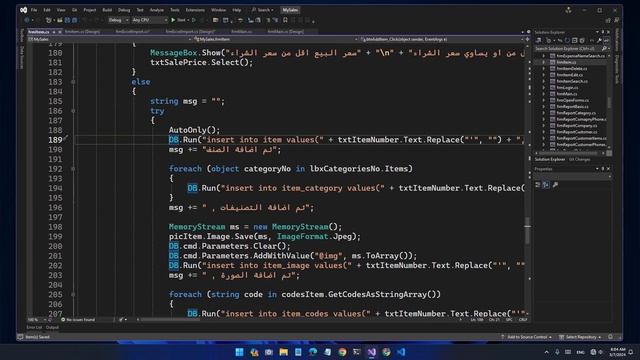Expand the frmItemDelete.cs tree node
This screenshot has width=640, height=360.
coord(544,69)
